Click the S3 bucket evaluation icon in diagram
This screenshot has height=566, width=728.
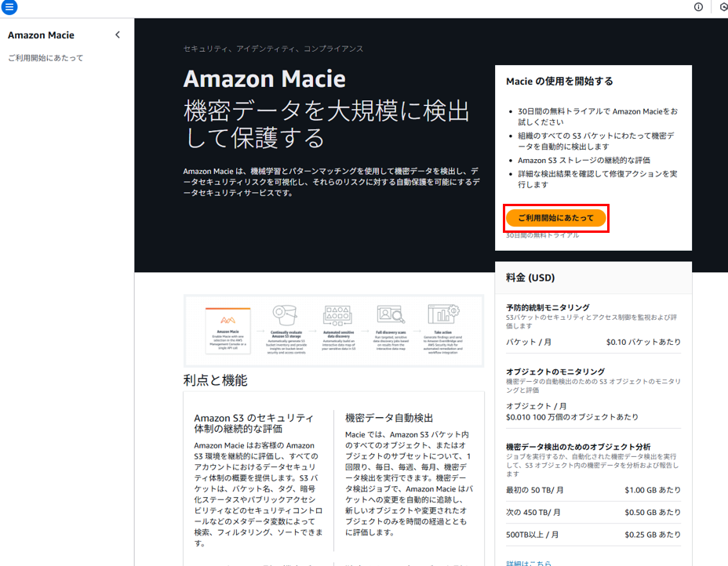(x=285, y=315)
